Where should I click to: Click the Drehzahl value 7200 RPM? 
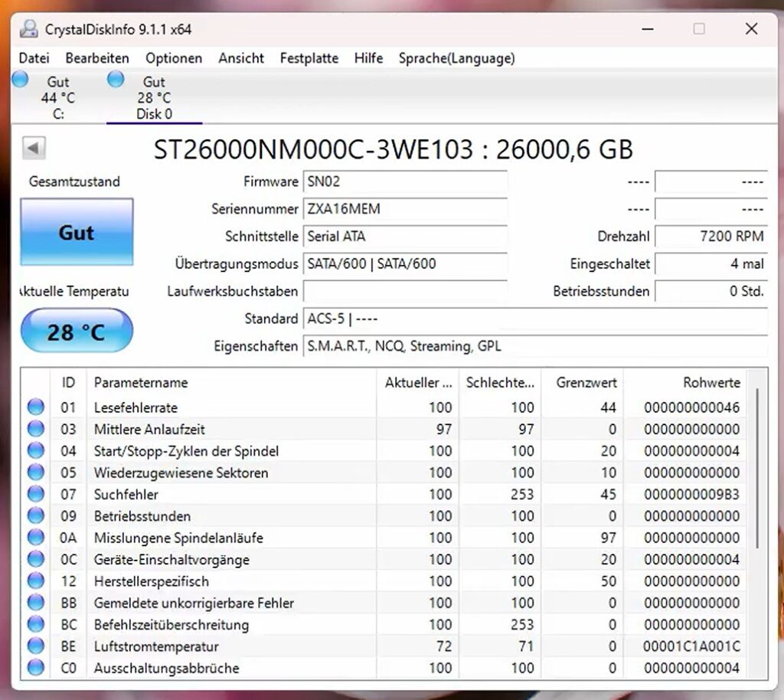(x=711, y=237)
